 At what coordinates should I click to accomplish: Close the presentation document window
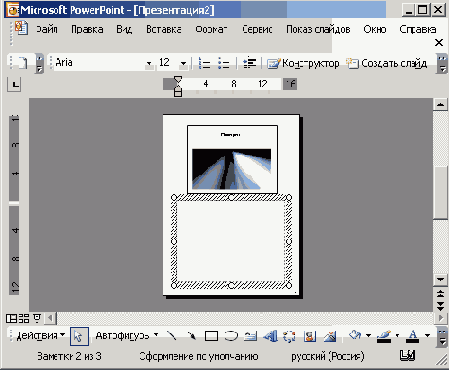tap(439, 43)
